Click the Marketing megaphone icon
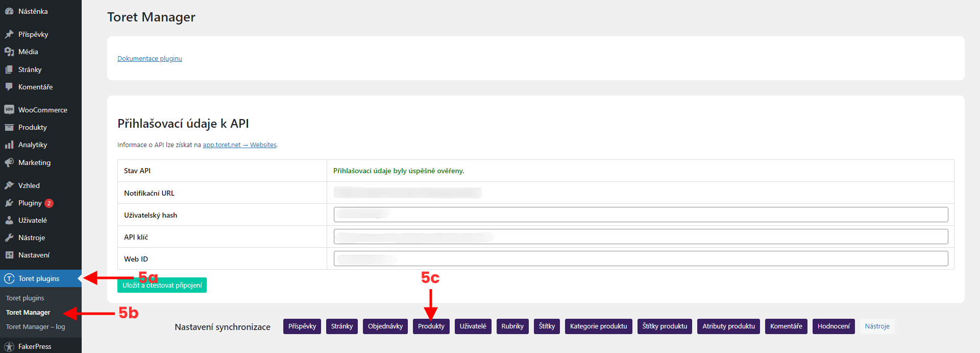Screen dimensions: 980x353 coord(9,162)
